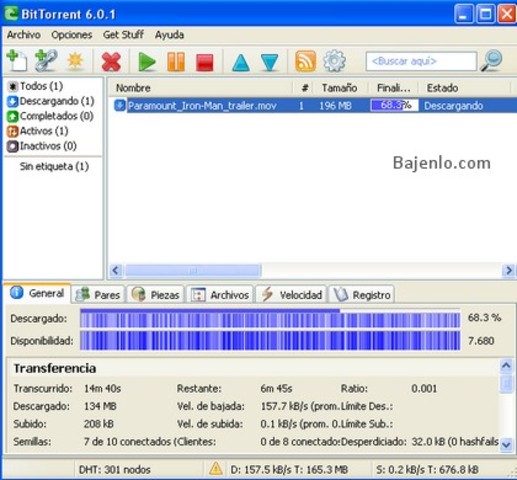
Task: Open the RSS downloader icon
Action: point(305,61)
